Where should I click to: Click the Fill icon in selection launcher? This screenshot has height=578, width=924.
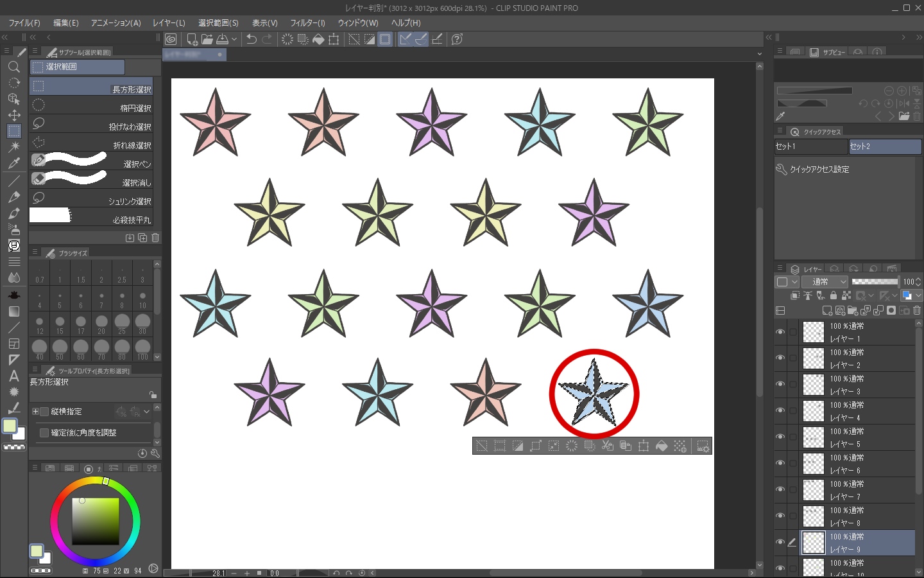coord(662,446)
